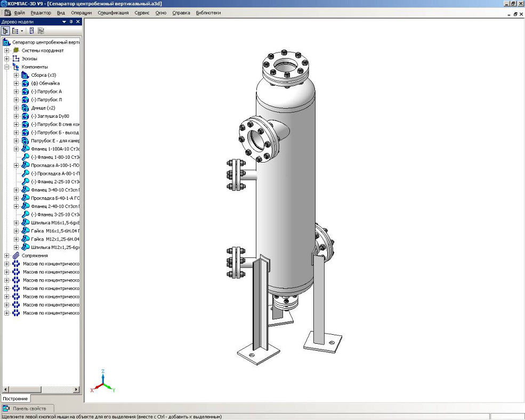Collapse the Компоненты tree node

7,67
